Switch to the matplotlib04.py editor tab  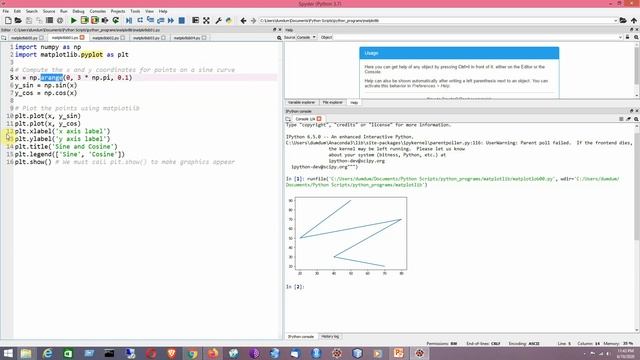pos(187,38)
